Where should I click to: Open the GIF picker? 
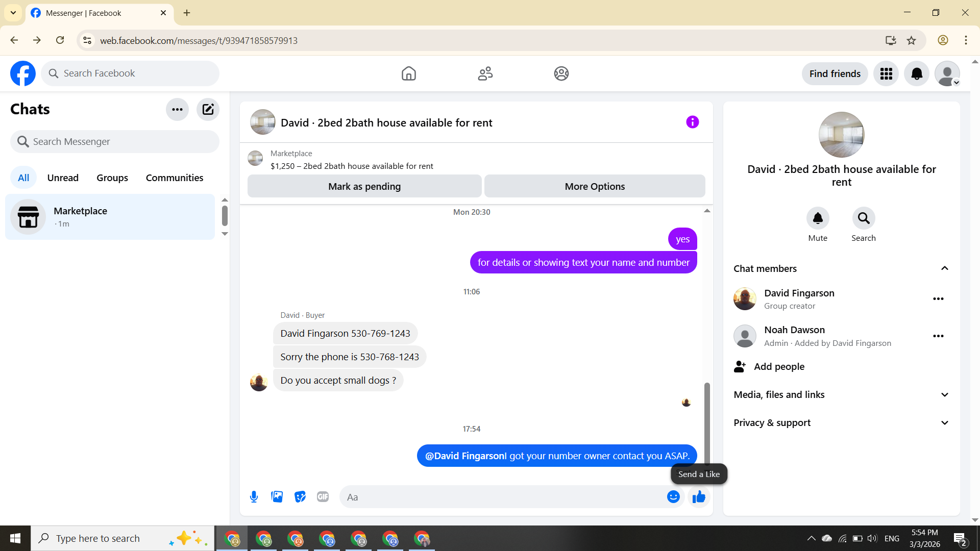coord(323,496)
